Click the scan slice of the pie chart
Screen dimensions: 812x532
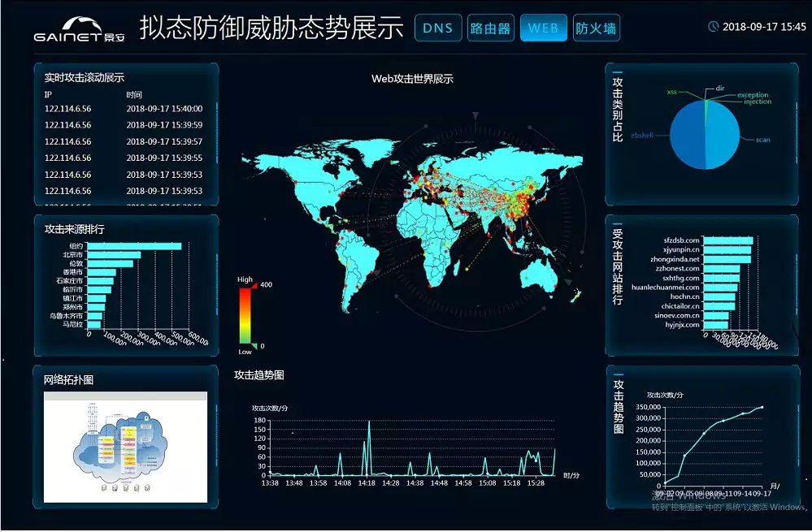coord(723,135)
